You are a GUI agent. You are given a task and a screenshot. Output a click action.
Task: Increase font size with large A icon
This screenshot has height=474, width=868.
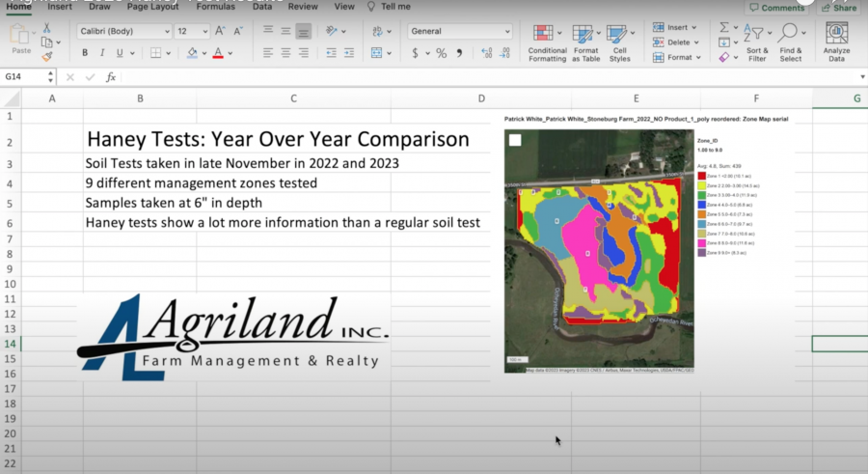point(220,31)
